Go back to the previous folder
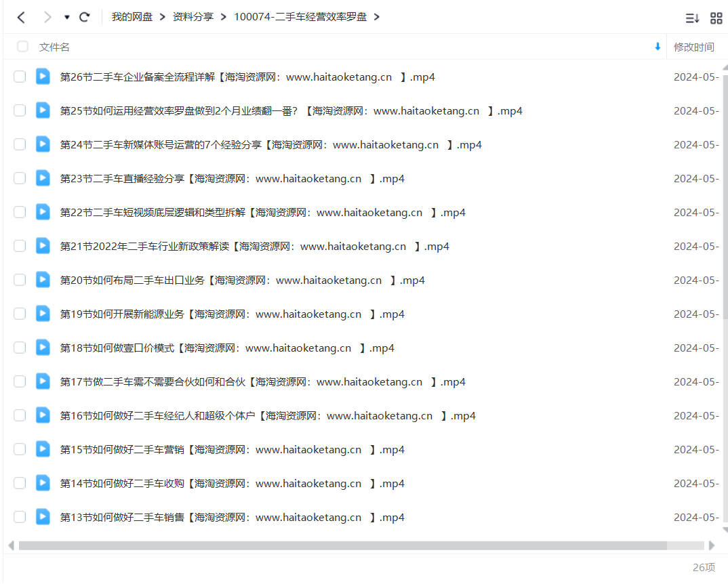 21,17
